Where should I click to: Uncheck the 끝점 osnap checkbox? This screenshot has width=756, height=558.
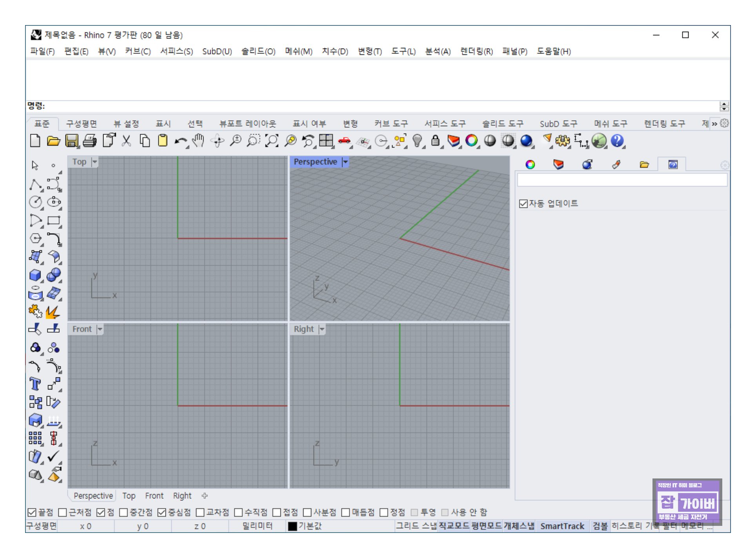pos(32,513)
